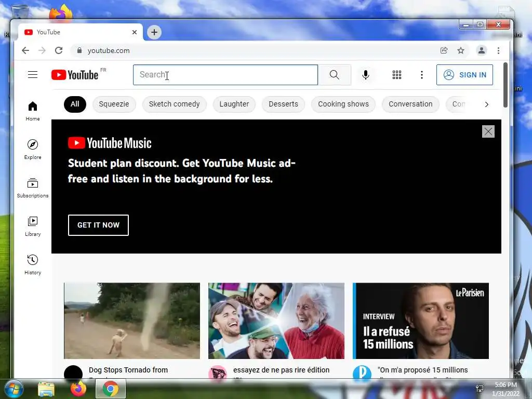Viewport: 532px width, 399px height.
Task: Click the browser forward arrow
Action: (42, 50)
